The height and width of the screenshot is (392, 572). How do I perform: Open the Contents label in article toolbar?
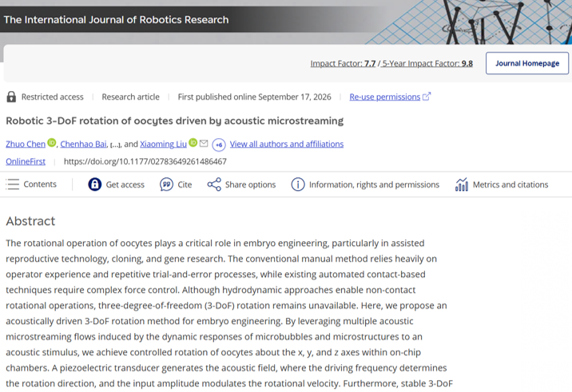(x=40, y=184)
